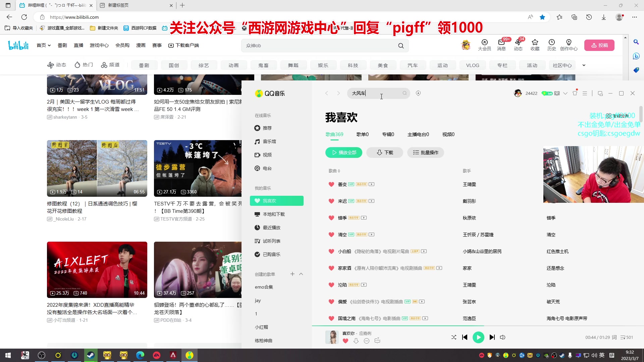
Task: Unlike the song 善变 via heart
Action: (331, 184)
